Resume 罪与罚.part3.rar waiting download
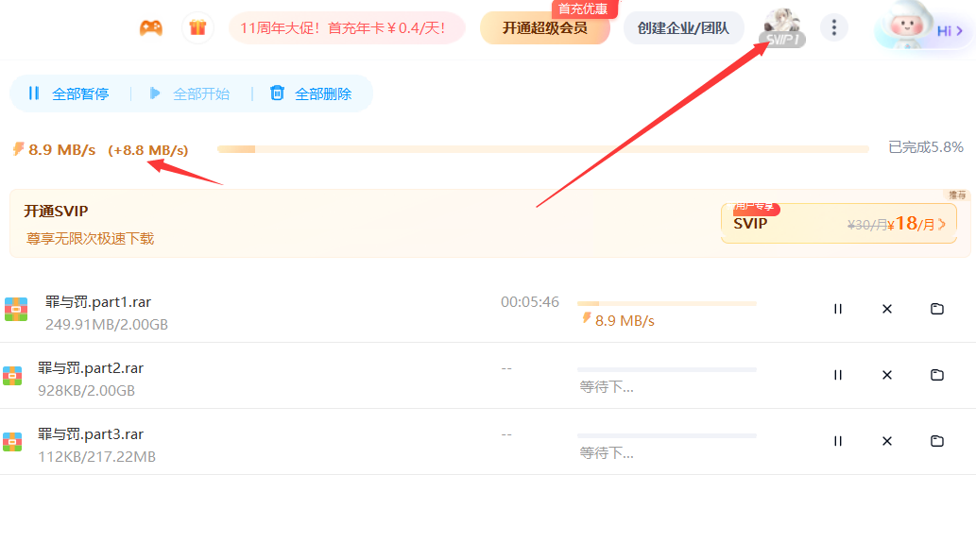 pos(838,441)
